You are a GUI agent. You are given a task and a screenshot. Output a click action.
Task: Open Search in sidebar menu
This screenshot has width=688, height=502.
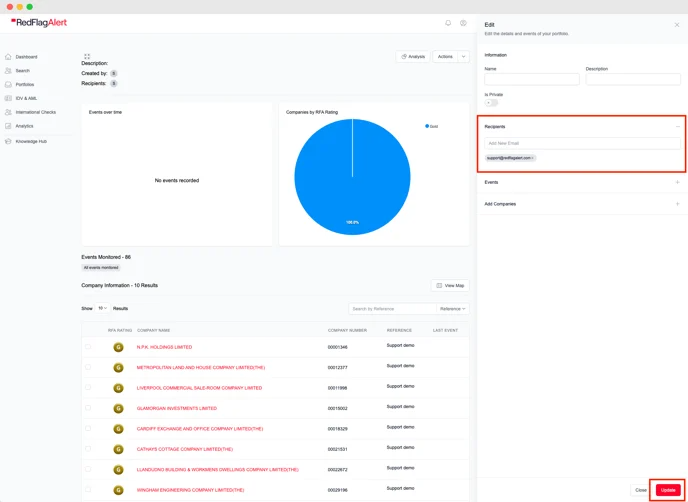tap(22, 71)
